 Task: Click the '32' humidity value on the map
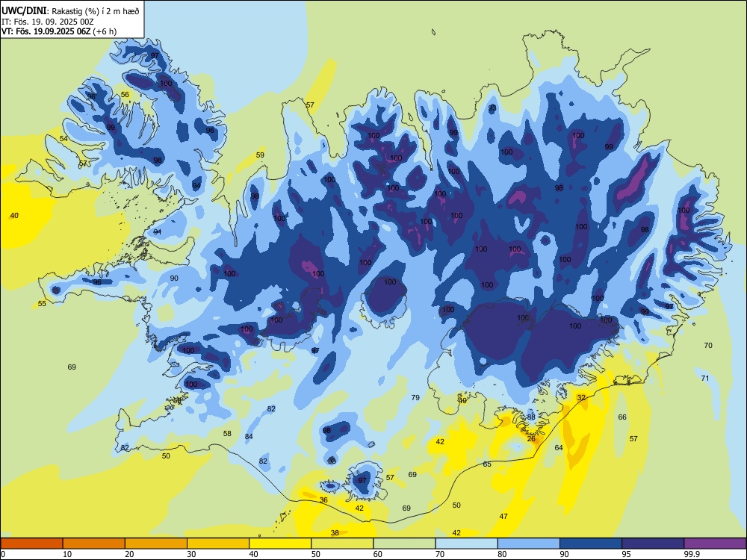tap(581, 397)
